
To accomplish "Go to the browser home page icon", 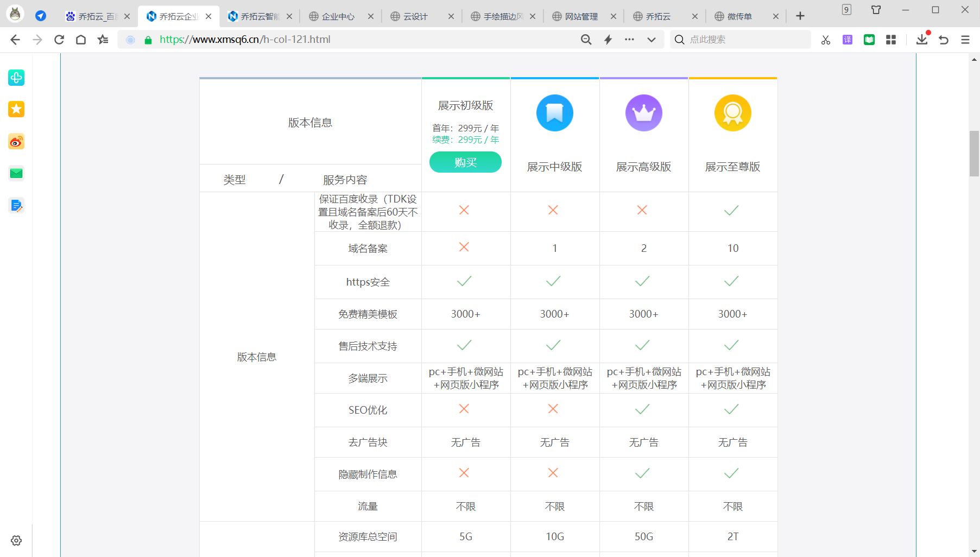I will 81,40.
